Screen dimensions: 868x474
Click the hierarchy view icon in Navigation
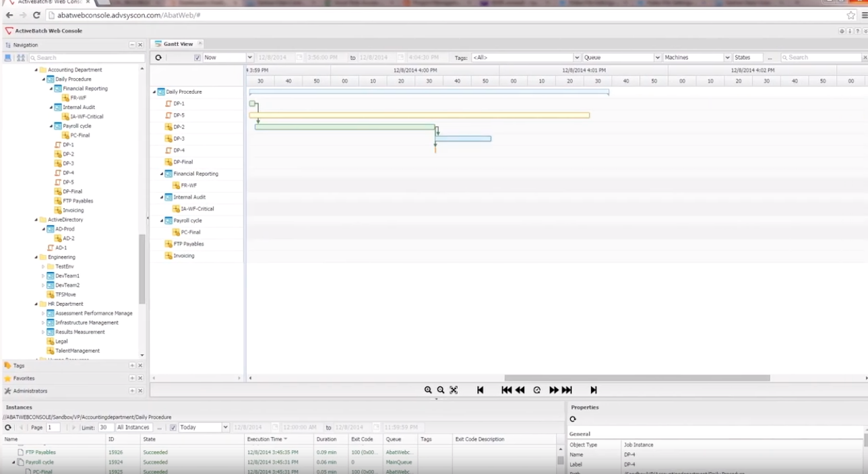pyautogui.click(x=21, y=58)
